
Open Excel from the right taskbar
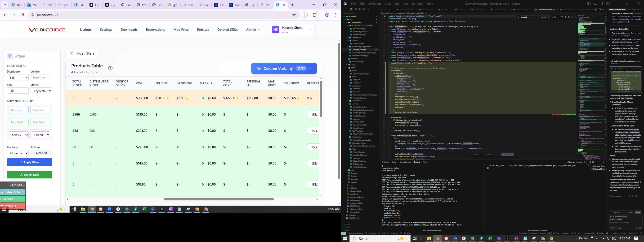[490, 238]
